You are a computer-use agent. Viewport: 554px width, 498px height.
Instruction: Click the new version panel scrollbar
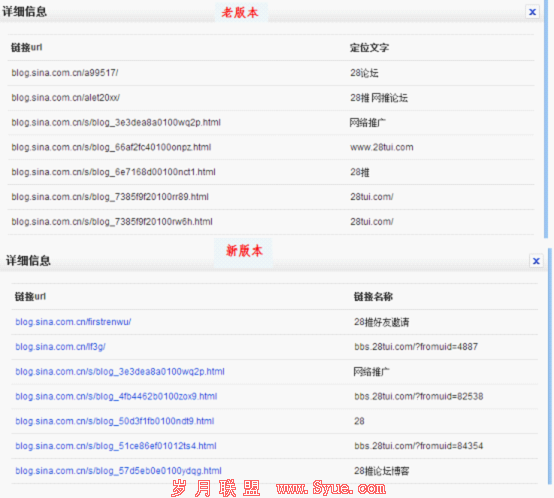tap(550, 366)
